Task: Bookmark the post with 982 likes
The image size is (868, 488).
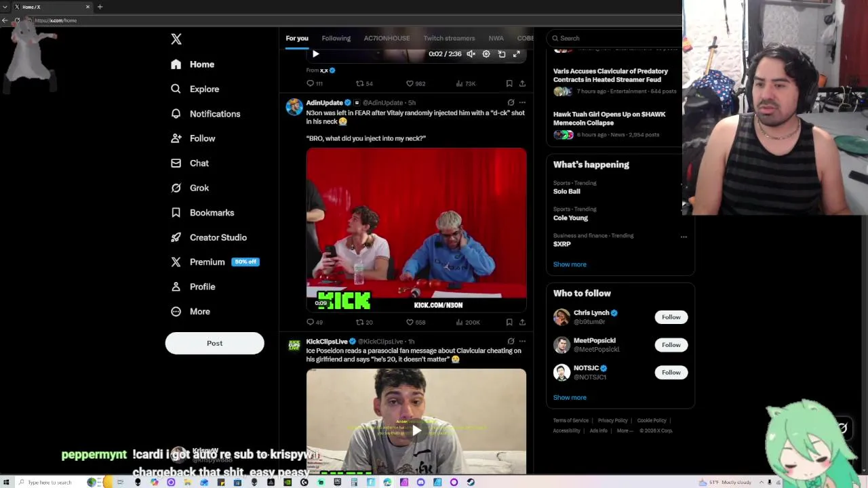Action: tap(509, 83)
